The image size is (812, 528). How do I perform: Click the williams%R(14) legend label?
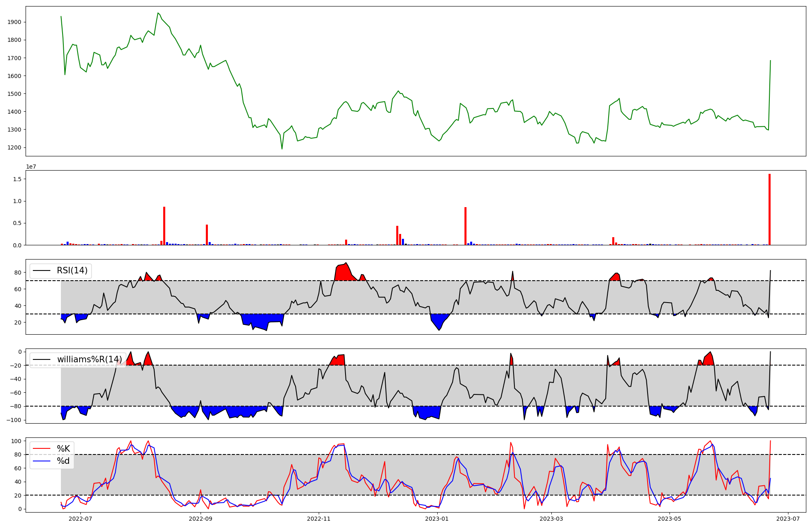[x=89, y=359]
